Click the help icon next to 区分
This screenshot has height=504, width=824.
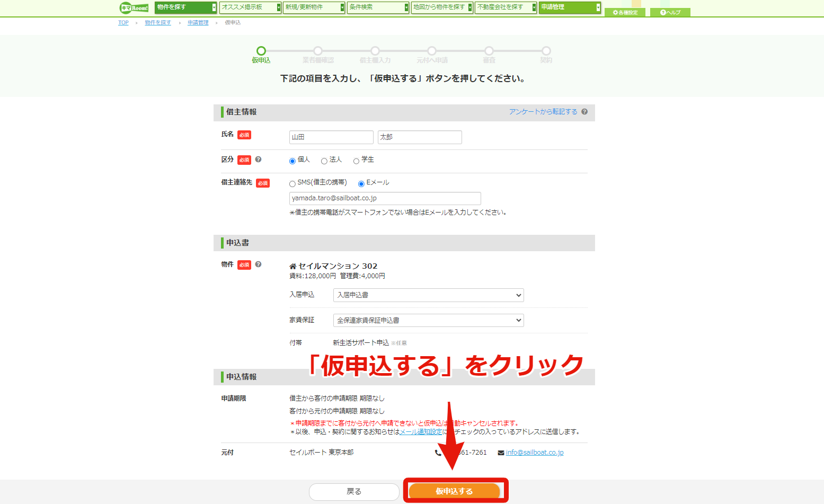[258, 160]
